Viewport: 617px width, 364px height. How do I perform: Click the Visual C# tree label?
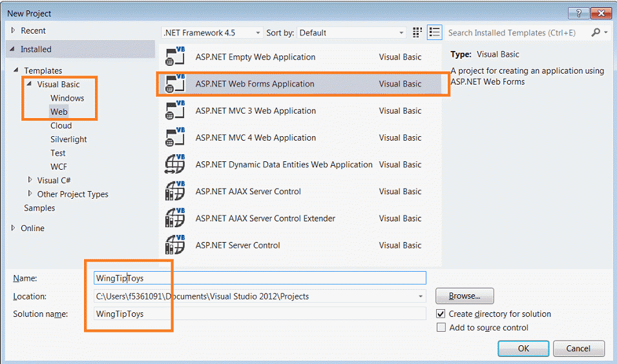(54, 181)
